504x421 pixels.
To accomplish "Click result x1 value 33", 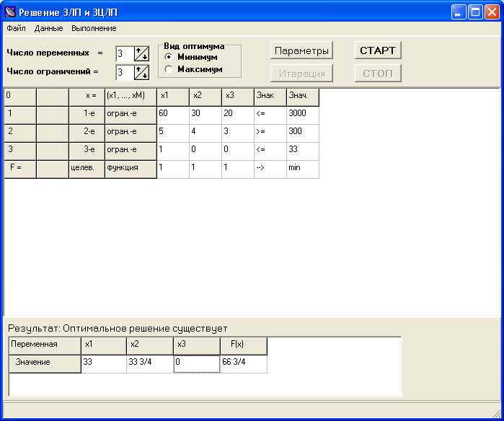I will [104, 364].
